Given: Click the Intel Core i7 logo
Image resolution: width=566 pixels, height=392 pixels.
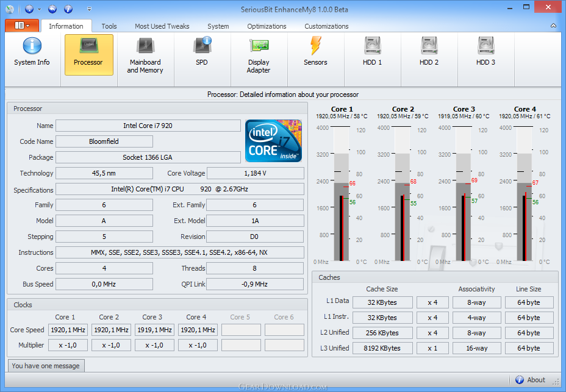Looking at the screenshot, I should point(273,141).
